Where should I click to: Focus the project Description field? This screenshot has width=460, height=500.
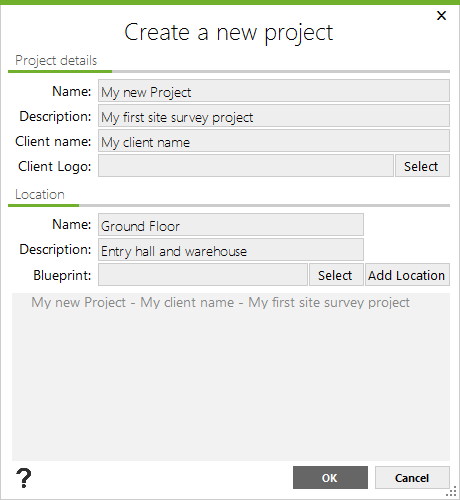click(x=274, y=116)
